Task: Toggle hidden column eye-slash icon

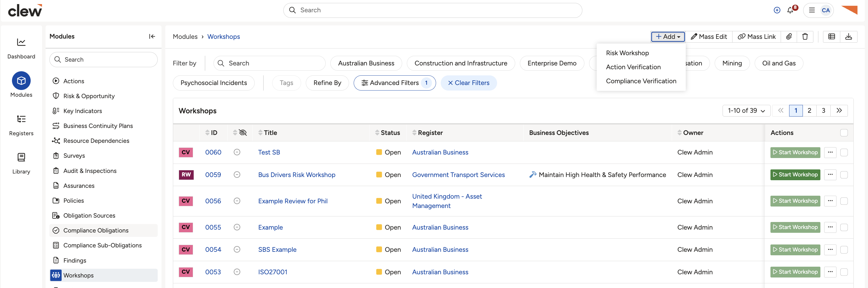Action: 243,133
